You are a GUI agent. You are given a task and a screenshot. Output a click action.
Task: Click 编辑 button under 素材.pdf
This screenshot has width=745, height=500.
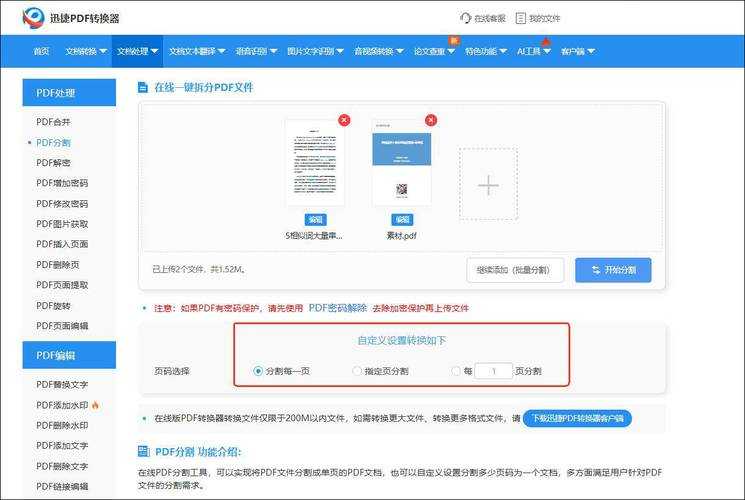pyautogui.click(x=402, y=219)
